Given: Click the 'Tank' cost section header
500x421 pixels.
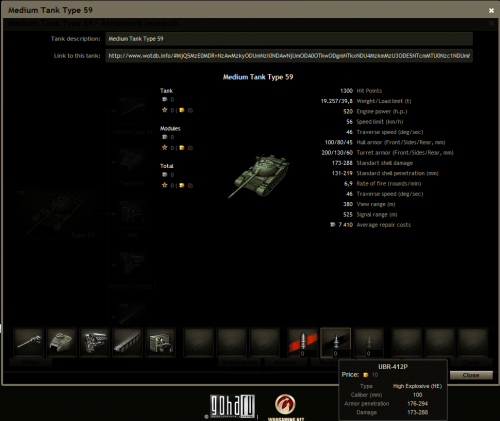Looking at the screenshot, I should coord(166,91).
